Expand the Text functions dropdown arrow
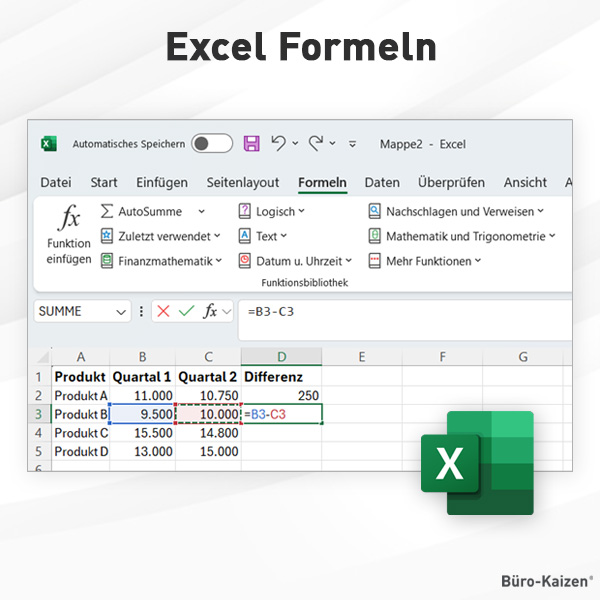The width and height of the screenshot is (600, 600). [283, 236]
